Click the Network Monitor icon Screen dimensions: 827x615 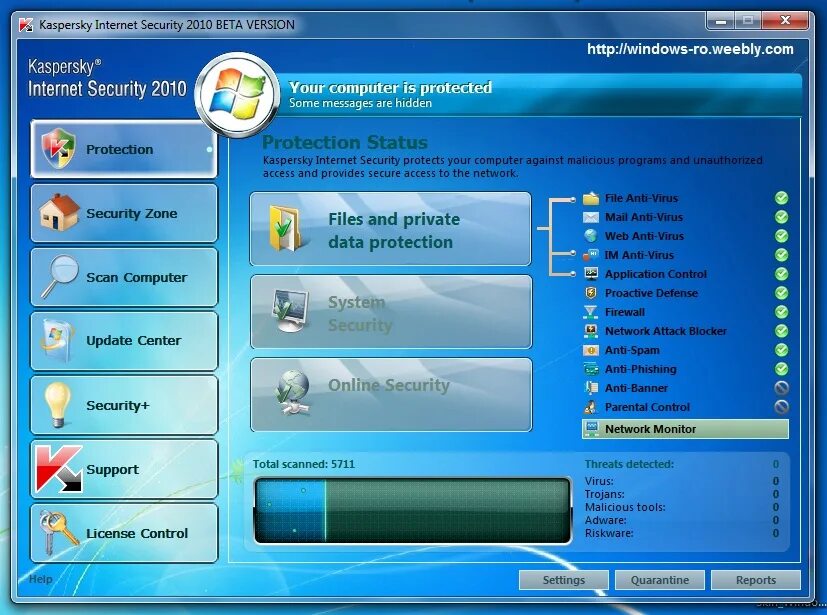pos(592,429)
